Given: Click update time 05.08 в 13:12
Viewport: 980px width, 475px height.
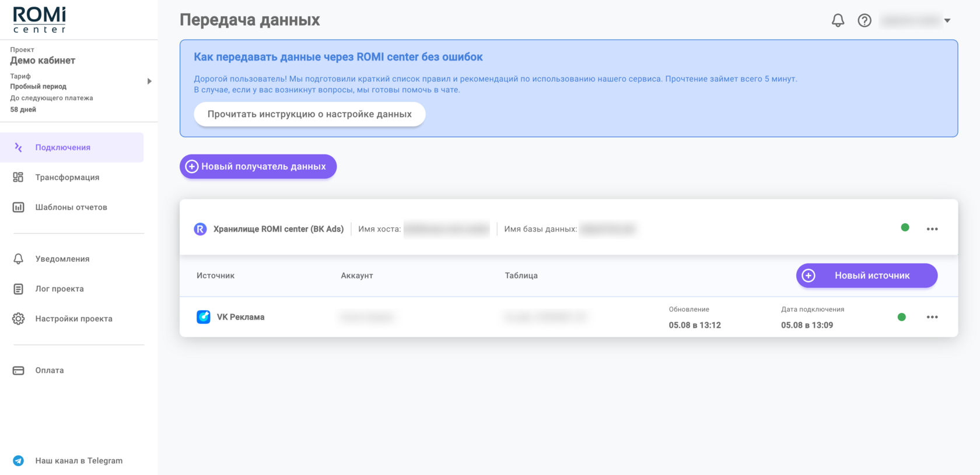Looking at the screenshot, I should tap(695, 325).
